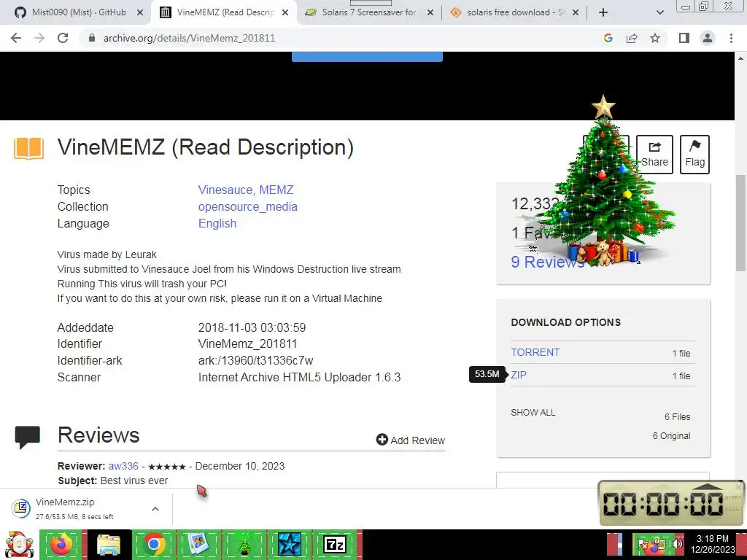The height and width of the screenshot is (560, 747).
Task: Download the TORRENT option
Action: (535, 352)
